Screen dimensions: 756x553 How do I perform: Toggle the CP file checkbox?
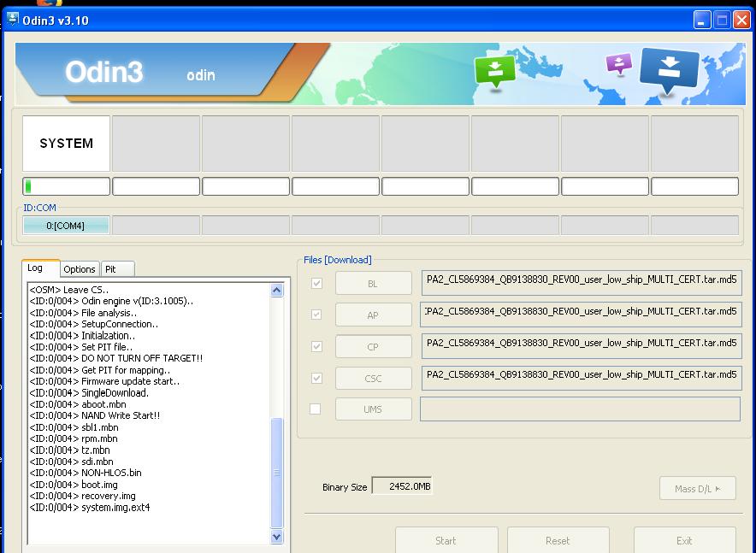[316, 346]
